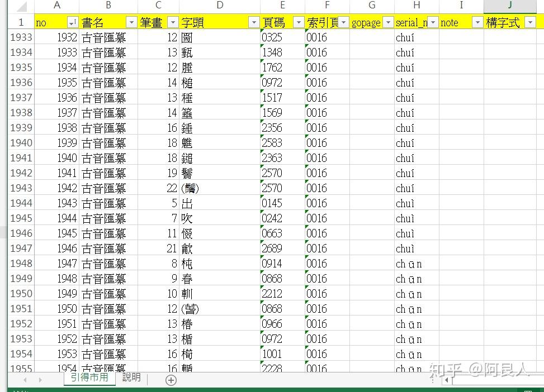This screenshot has width=544, height=392.
Task: Open the filter dropdown for 字頭 column
Action: pos(254,22)
